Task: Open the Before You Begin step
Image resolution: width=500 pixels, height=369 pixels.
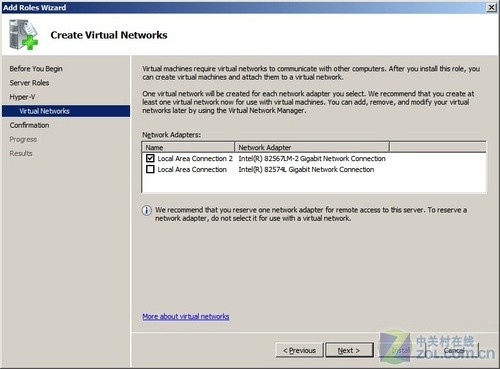Action: (36, 69)
